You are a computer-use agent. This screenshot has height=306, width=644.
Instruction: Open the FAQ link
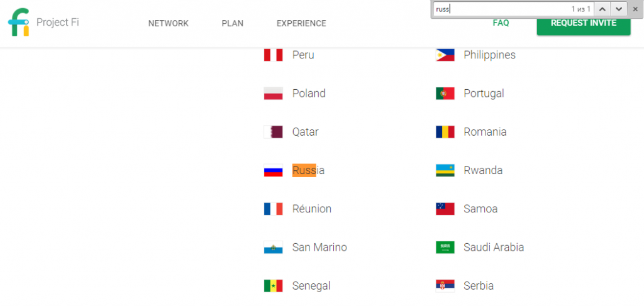pyautogui.click(x=501, y=23)
